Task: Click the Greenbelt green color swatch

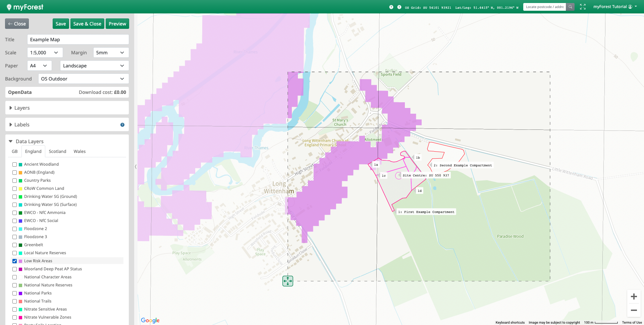Action: tap(20, 245)
